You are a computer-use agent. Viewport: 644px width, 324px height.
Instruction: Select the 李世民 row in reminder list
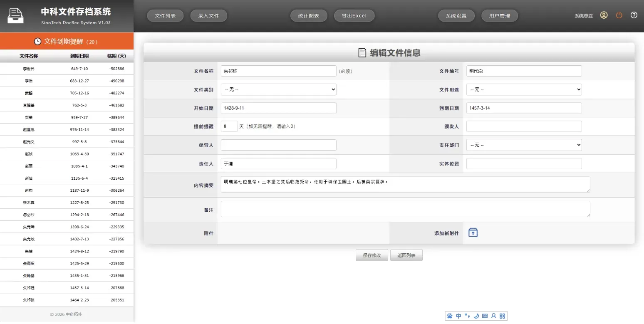[x=67, y=69]
